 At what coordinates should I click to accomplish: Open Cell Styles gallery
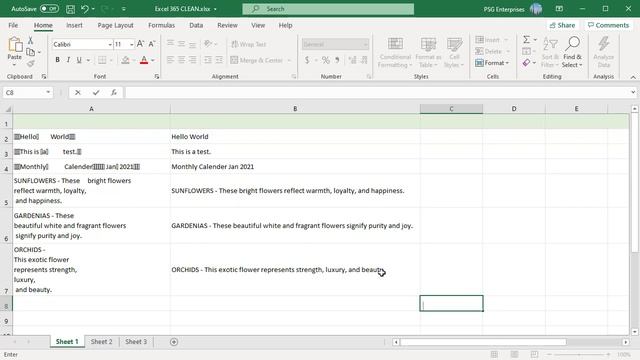[x=454, y=52]
